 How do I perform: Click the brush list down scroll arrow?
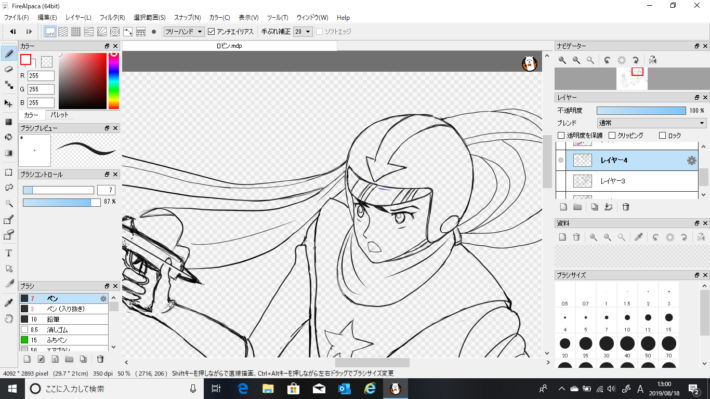point(114,347)
